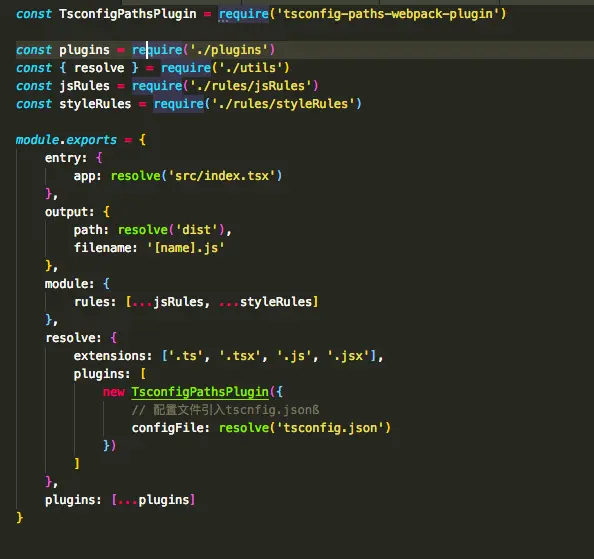Click the module.exports text
The image size is (594, 559).
66,140
